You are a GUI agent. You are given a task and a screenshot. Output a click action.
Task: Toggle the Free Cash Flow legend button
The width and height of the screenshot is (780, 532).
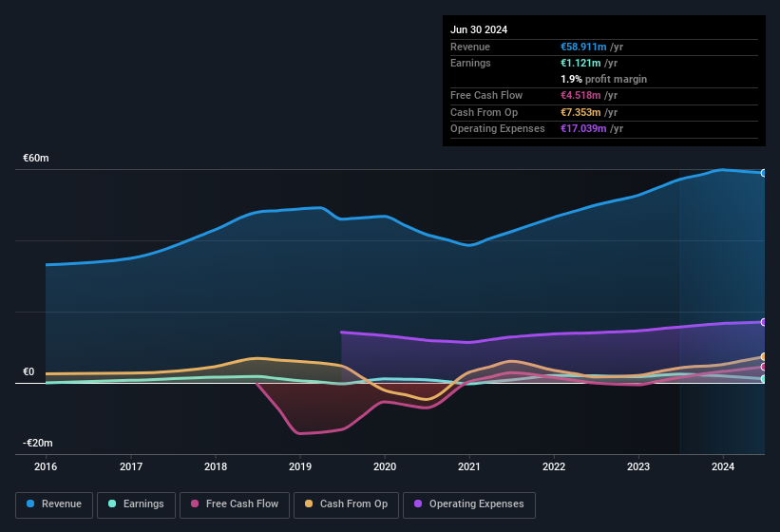235,505
